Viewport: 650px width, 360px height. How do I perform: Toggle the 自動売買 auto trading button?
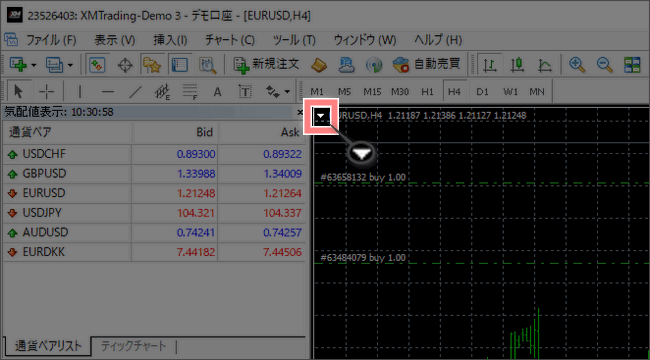point(427,64)
